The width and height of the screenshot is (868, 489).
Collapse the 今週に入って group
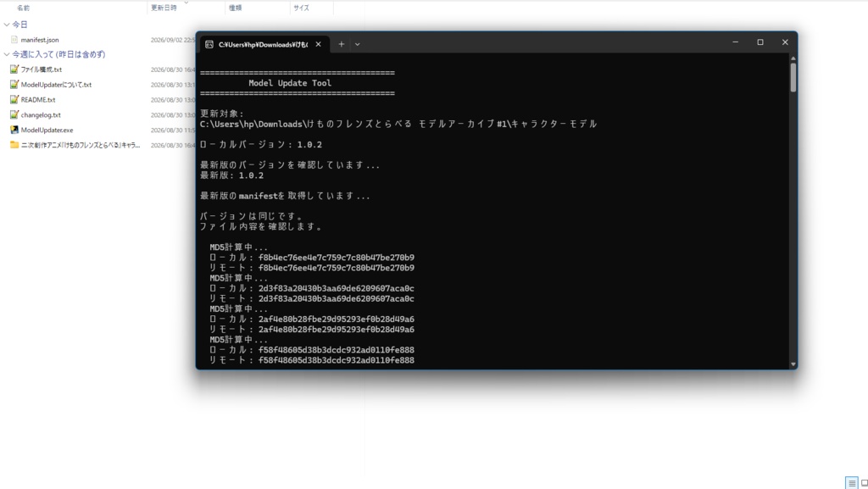click(x=7, y=54)
